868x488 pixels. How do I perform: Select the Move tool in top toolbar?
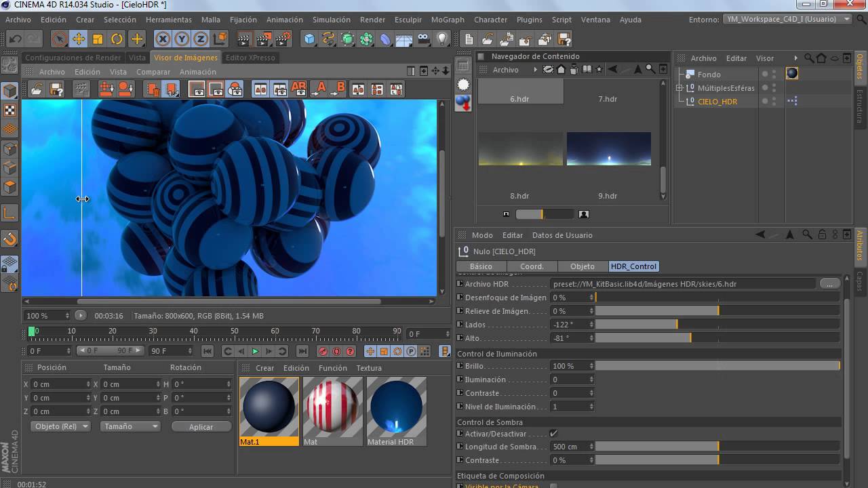click(x=79, y=39)
